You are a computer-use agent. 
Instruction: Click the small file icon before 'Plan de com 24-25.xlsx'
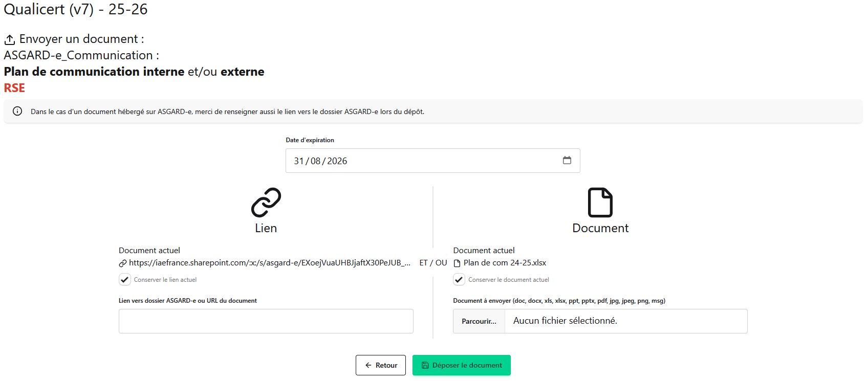tap(457, 263)
